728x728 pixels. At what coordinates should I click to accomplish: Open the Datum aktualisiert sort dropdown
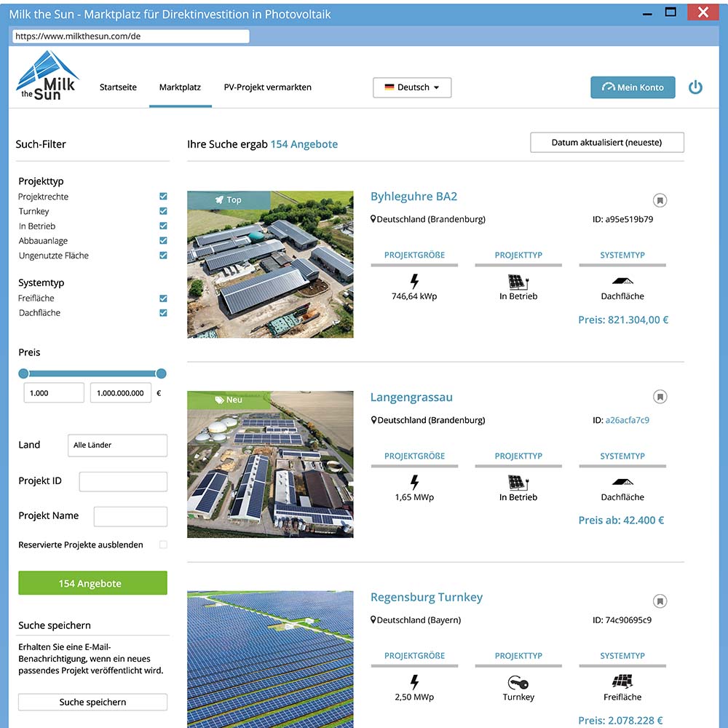(607, 143)
